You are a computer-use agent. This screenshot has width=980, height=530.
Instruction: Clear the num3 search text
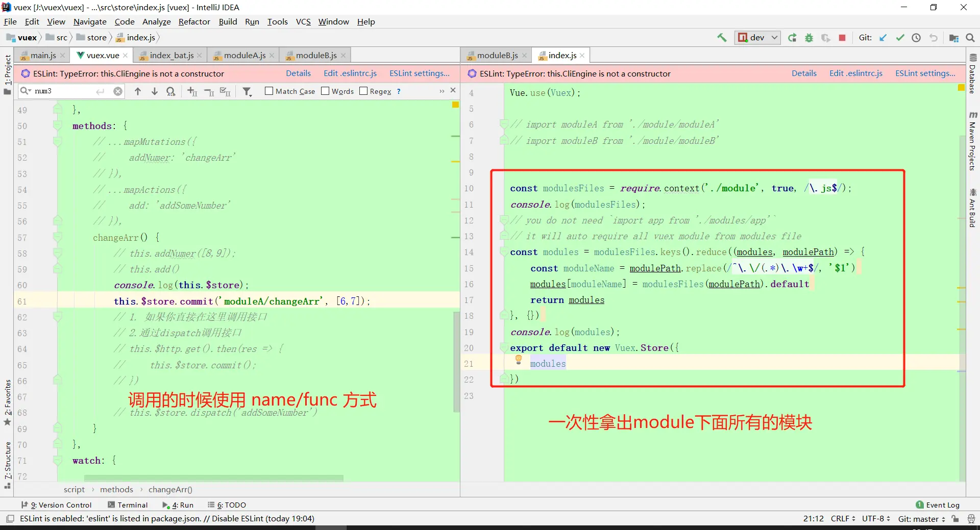click(118, 91)
